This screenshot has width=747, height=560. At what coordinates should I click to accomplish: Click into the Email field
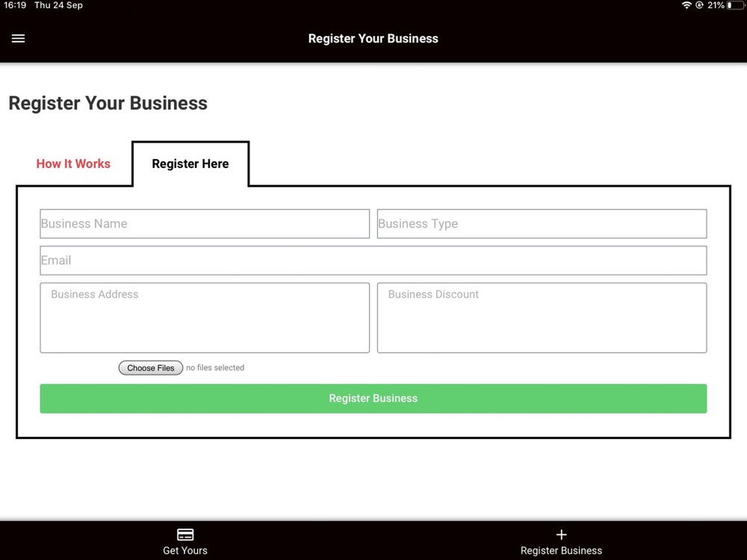point(373,261)
